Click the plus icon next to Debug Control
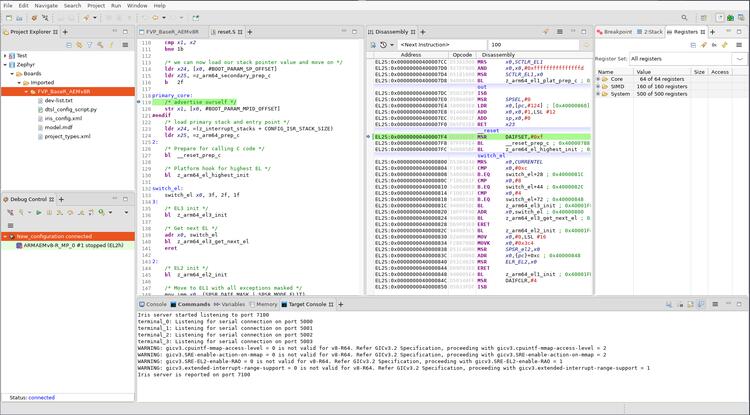Screen dimensions: 750x415 [59, 199]
